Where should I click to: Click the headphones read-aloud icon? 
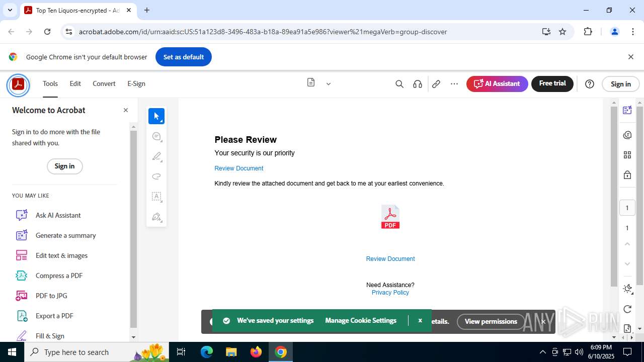[418, 84]
